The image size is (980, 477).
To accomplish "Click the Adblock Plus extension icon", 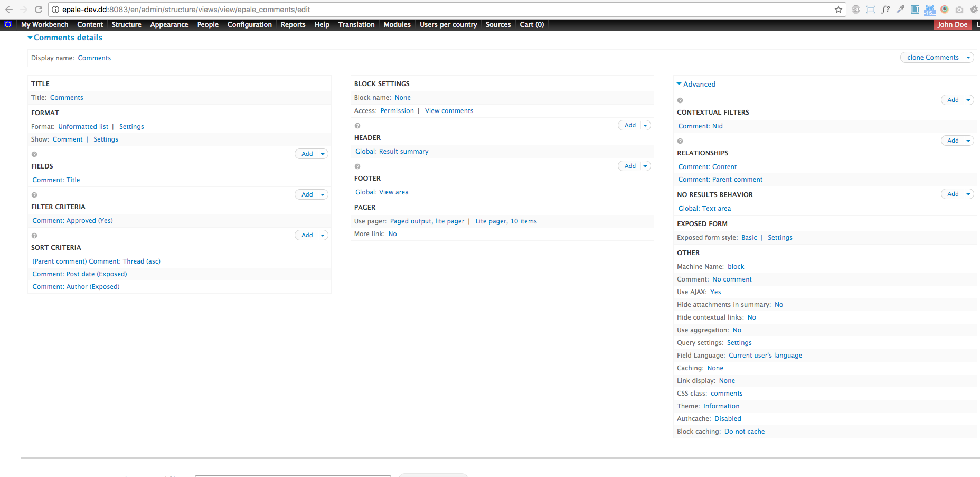I will point(856,9).
